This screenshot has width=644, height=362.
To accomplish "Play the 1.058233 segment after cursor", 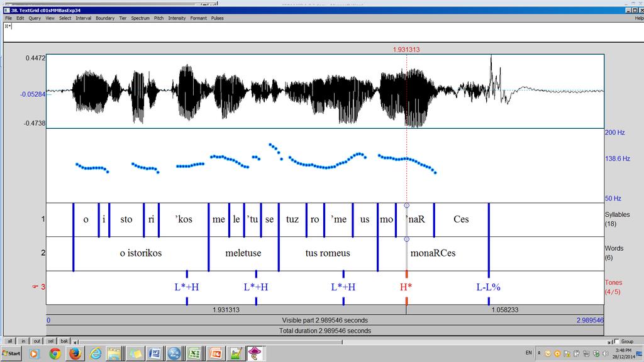I will pyautogui.click(x=505, y=310).
